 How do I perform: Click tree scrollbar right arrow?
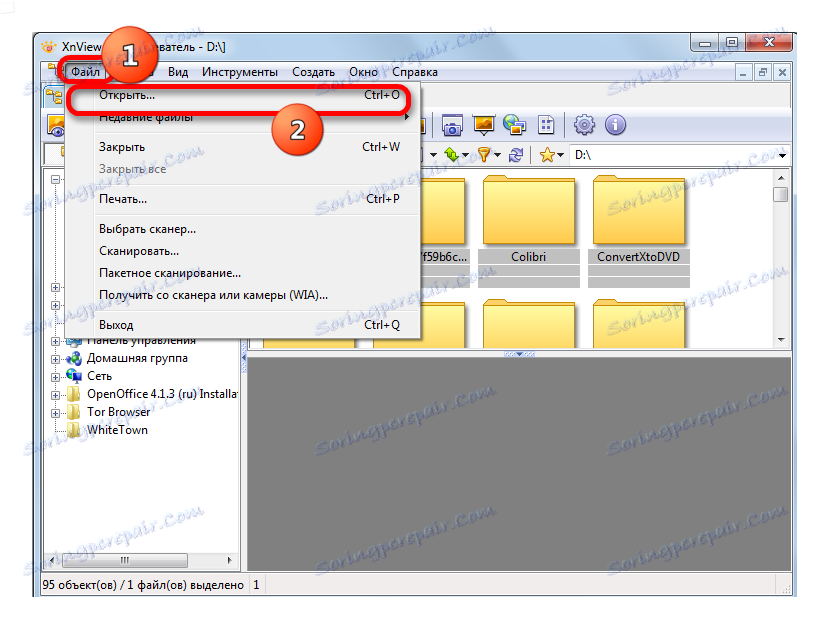[229, 560]
